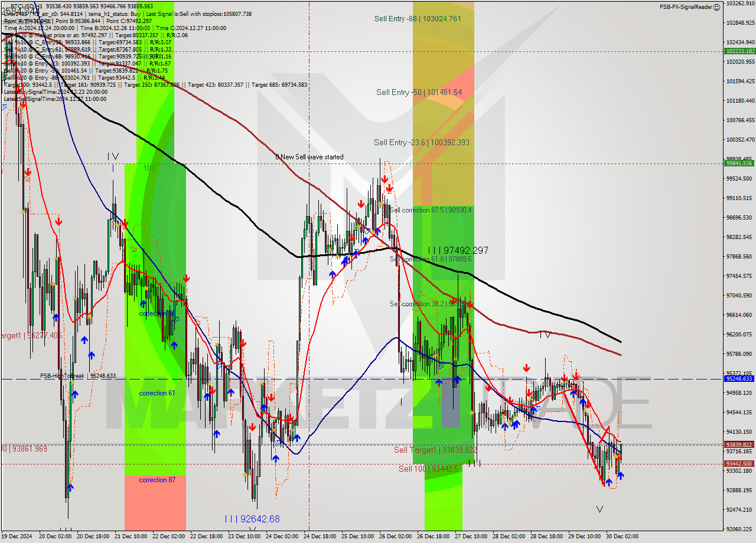Viewport: 756px width, 543px height.
Task: Select the LatestBuySignalTime info line
Action: click(56, 92)
